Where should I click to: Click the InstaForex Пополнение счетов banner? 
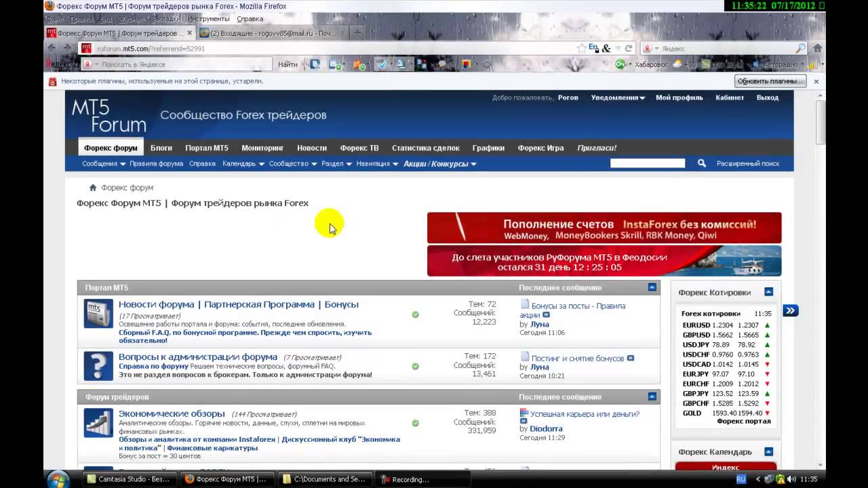604,228
